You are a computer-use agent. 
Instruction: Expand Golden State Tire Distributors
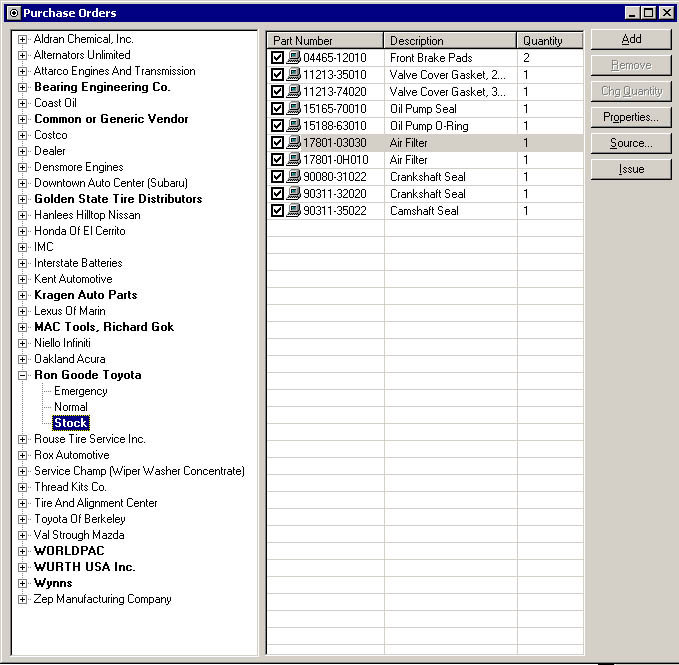click(22, 200)
